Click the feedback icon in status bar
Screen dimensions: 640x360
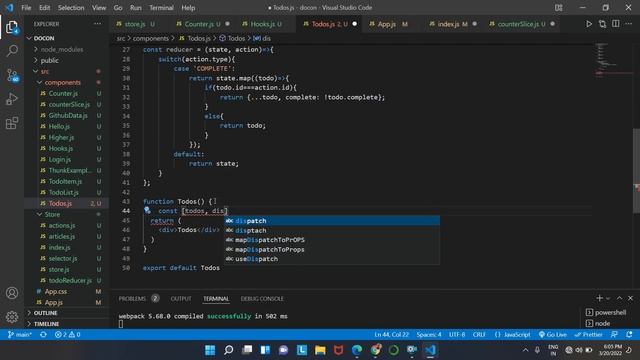(614, 335)
